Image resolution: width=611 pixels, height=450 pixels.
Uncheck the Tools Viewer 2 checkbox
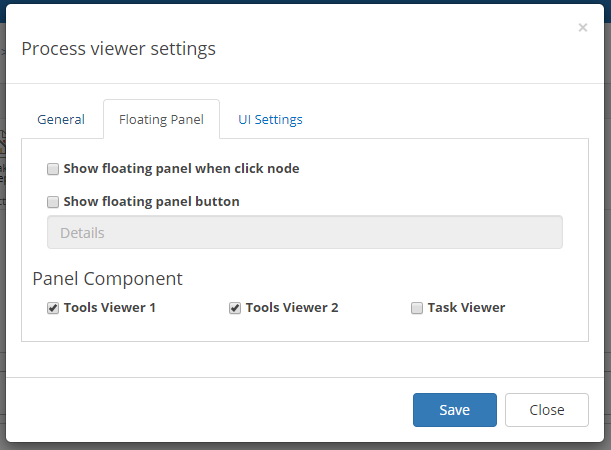(235, 308)
